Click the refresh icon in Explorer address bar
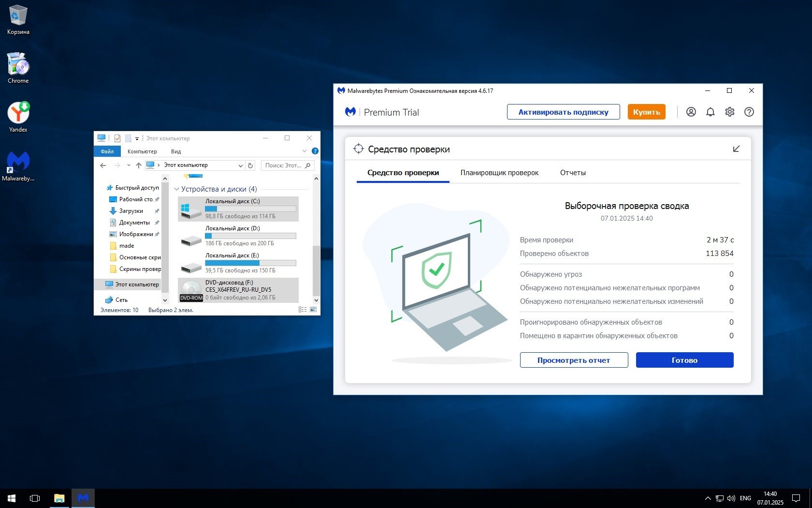Screen dimensions: 812x508 tap(250, 165)
